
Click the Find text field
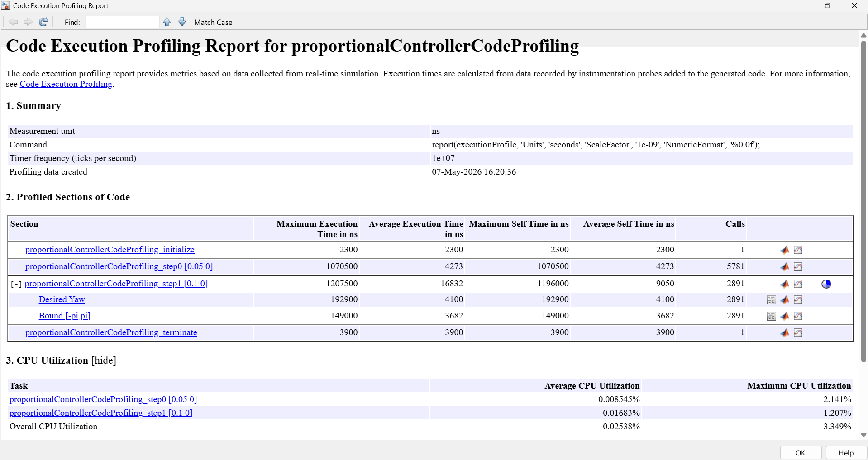(x=122, y=22)
